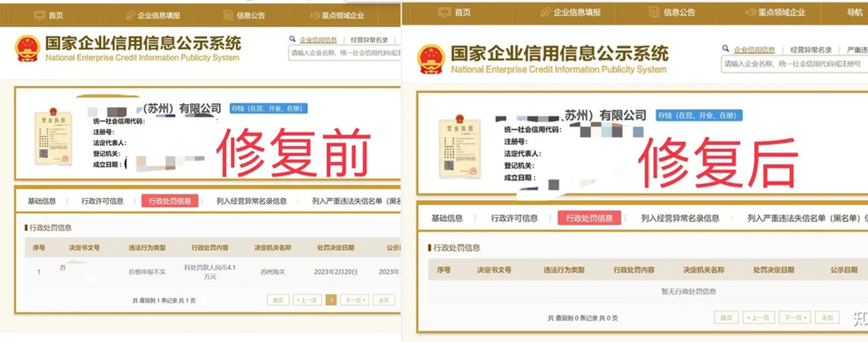Click the 暂无行政处罚信息 message in right screenshot
868x342 pixels.
[x=689, y=291]
